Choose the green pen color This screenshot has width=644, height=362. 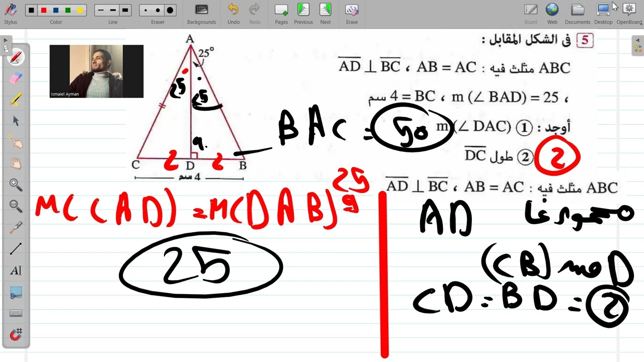[x=68, y=10]
